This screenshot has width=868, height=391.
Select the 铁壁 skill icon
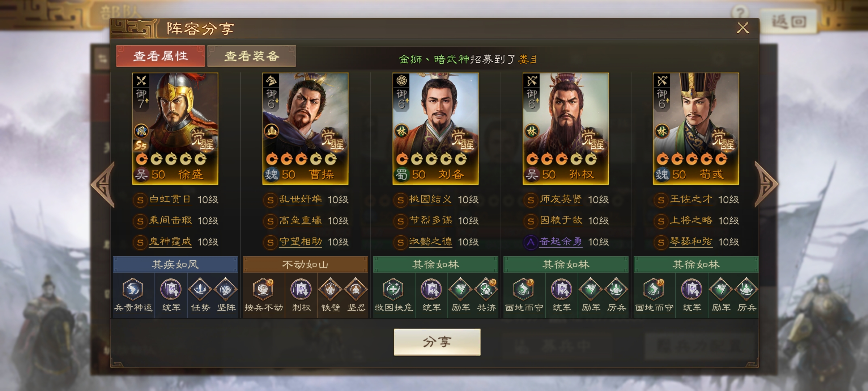tap(330, 289)
